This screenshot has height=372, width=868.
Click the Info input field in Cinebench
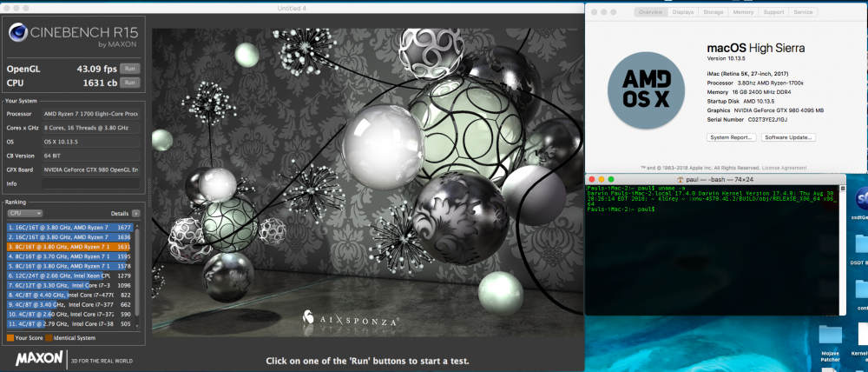click(x=91, y=183)
